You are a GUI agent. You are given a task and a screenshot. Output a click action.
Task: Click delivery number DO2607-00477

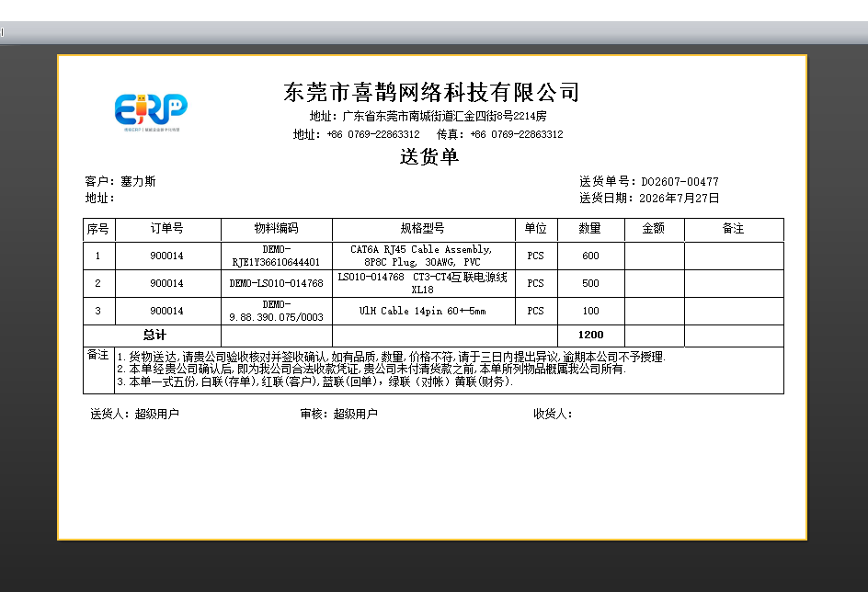pyautogui.click(x=680, y=181)
